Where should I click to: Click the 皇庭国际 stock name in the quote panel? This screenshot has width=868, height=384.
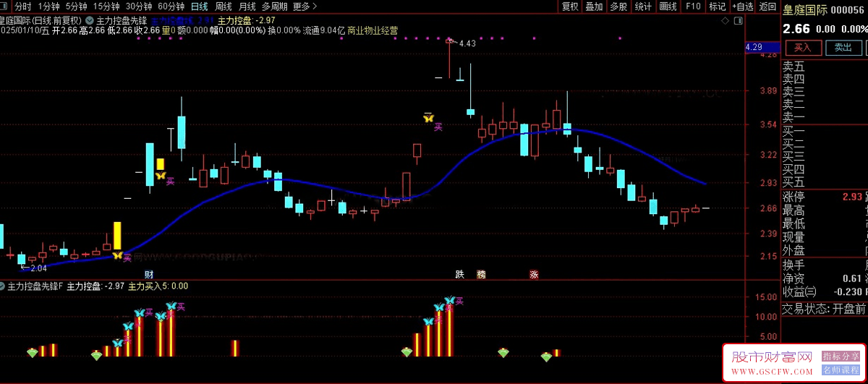point(804,9)
